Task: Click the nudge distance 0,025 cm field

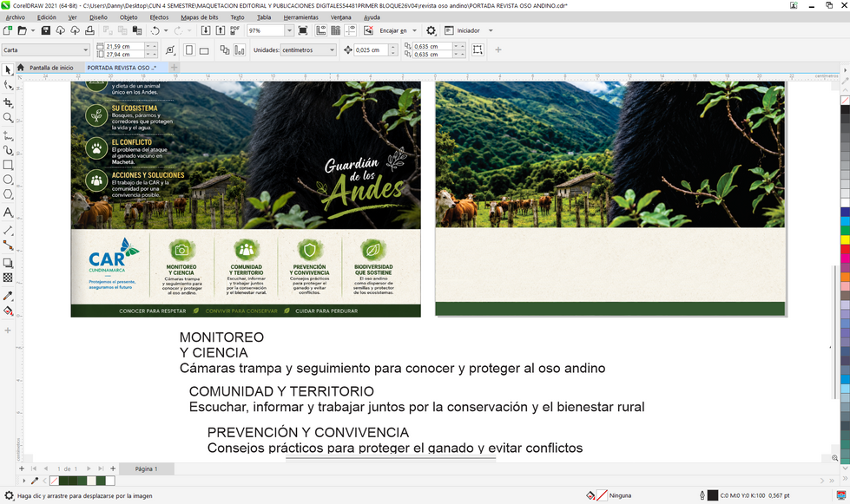Action: coord(371,50)
